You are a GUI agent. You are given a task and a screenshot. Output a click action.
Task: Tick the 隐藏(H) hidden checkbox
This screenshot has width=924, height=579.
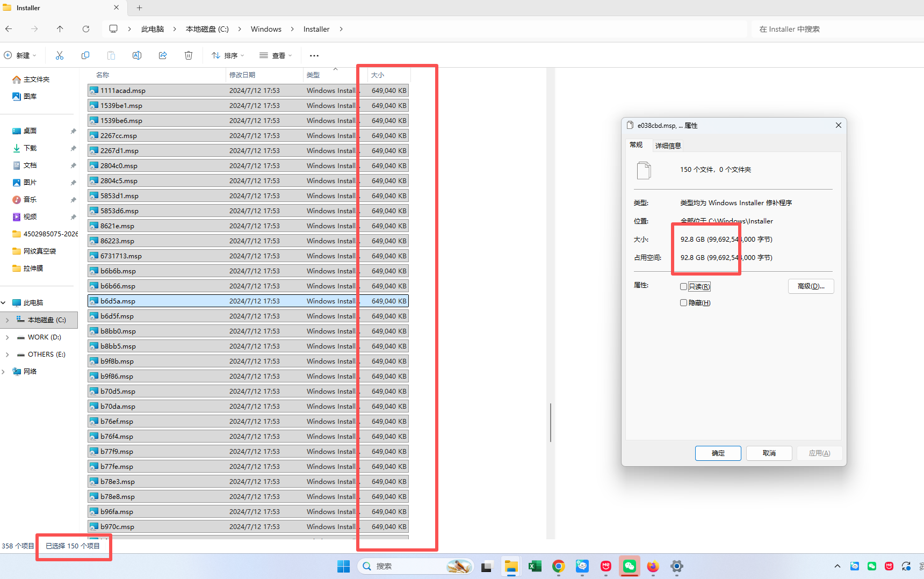pos(684,303)
